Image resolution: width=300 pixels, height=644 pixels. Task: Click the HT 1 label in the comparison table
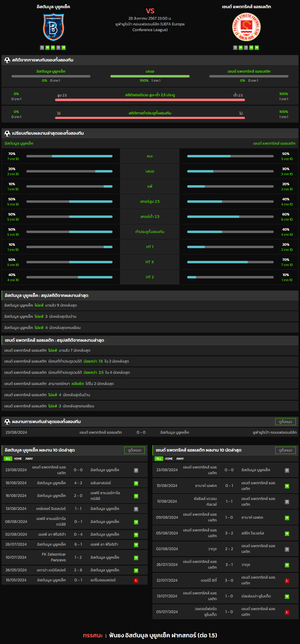[x=150, y=247]
